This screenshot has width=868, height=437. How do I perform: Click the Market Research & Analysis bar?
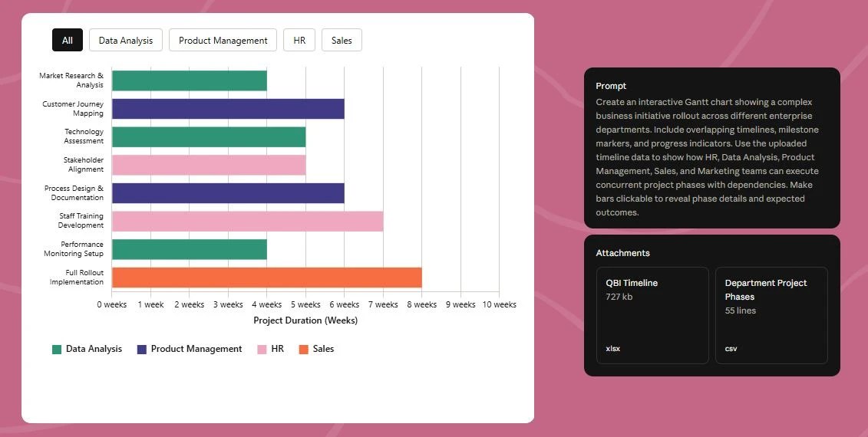(x=190, y=80)
